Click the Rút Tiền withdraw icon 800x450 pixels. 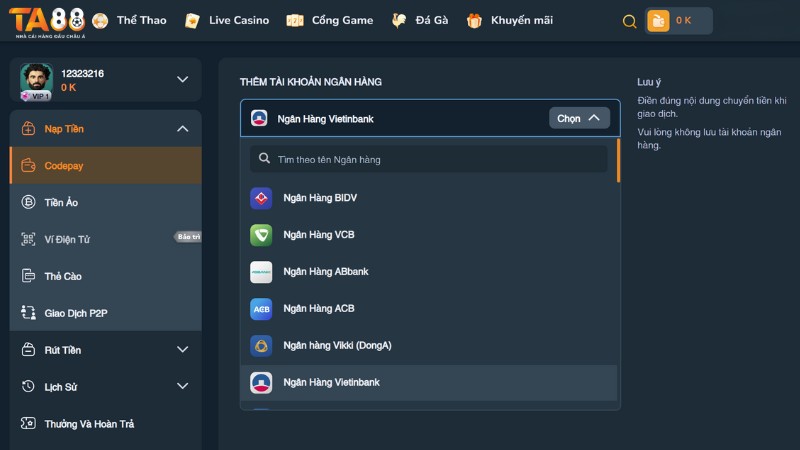(x=28, y=350)
